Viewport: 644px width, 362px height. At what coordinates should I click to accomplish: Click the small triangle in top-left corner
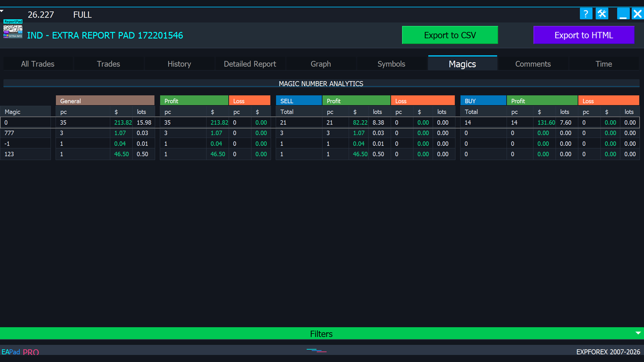pyautogui.click(x=2, y=11)
